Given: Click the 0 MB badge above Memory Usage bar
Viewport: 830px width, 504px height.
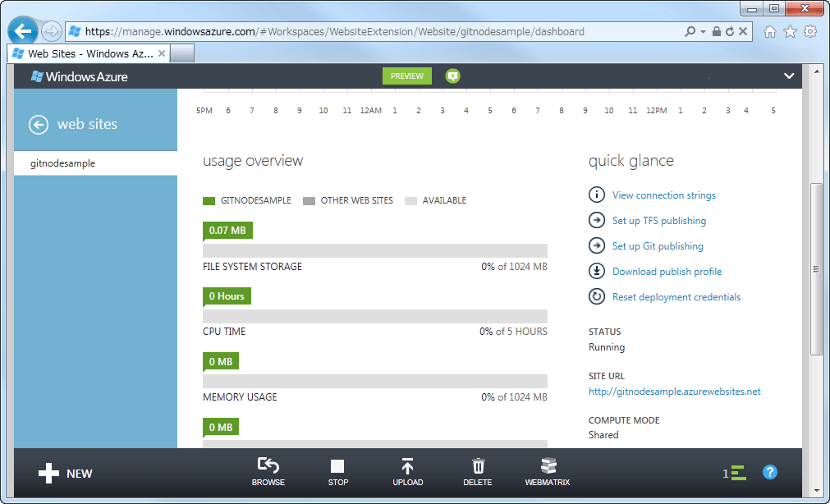Looking at the screenshot, I should (221, 361).
